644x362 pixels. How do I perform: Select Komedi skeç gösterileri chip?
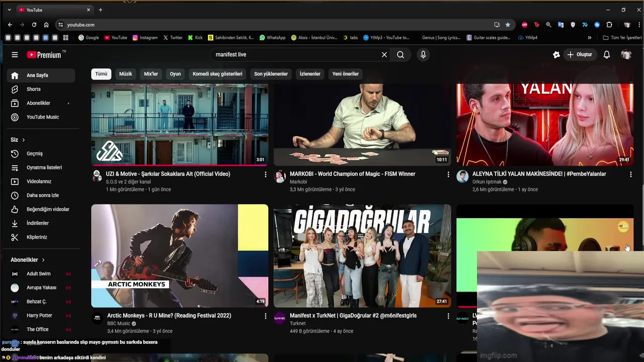[217, 74]
